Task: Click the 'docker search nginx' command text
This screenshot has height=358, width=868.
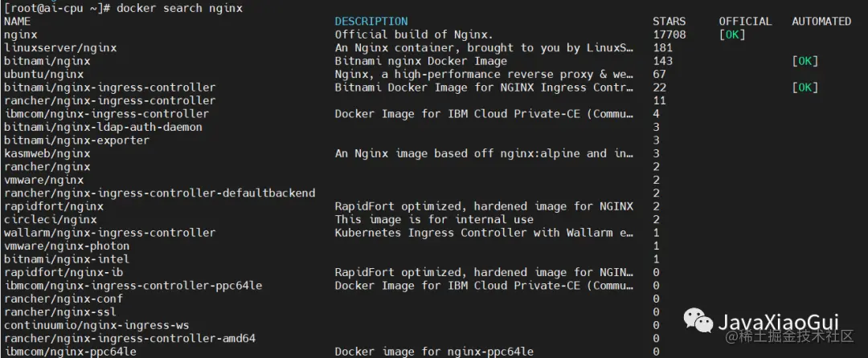Action: pyautogui.click(x=179, y=8)
